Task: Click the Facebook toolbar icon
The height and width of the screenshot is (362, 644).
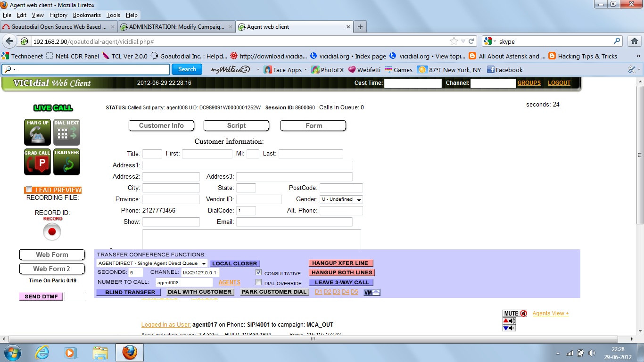Action: click(x=504, y=70)
